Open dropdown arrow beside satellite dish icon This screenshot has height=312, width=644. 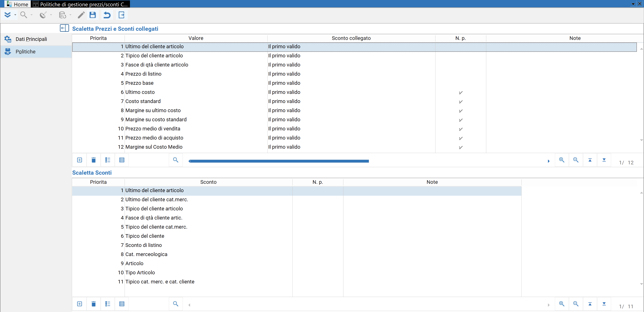pyautogui.click(x=51, y=15)
